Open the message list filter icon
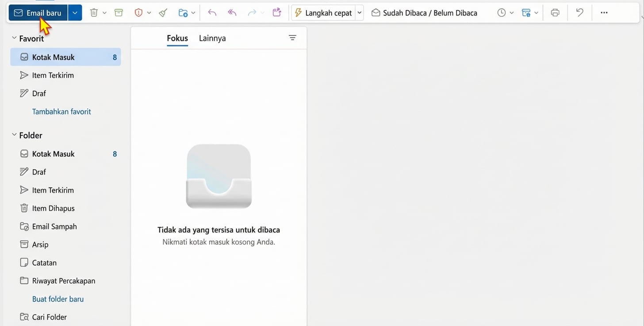Image resolution: width=644 pixels, height=326 pixels. (x=292, y=38)
